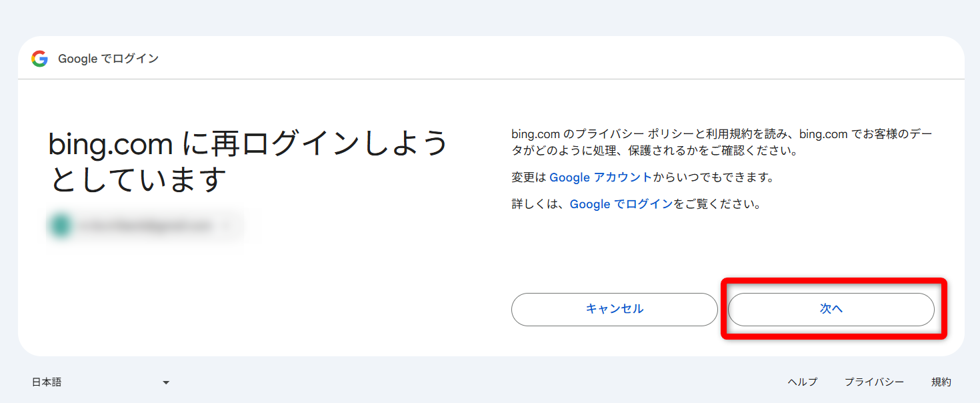Click the Google "G" logo icon
This screenshot has width=980, height=403.
click(x=39, y=59)
